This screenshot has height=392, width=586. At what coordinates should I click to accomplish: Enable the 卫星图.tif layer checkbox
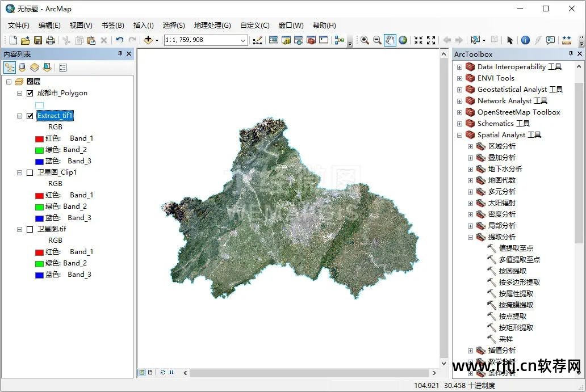pyautogui.click(x=30, y=229)
